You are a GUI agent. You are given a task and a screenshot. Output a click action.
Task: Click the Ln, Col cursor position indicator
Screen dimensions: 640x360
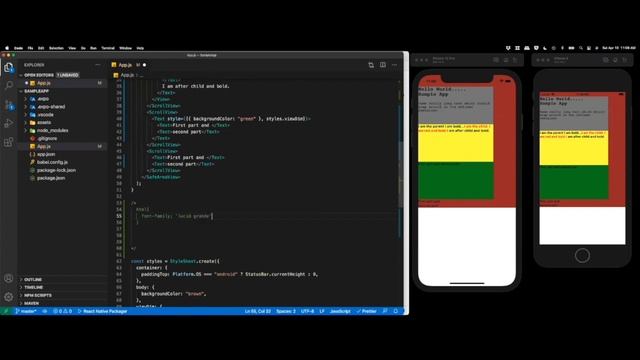[258, 311]
